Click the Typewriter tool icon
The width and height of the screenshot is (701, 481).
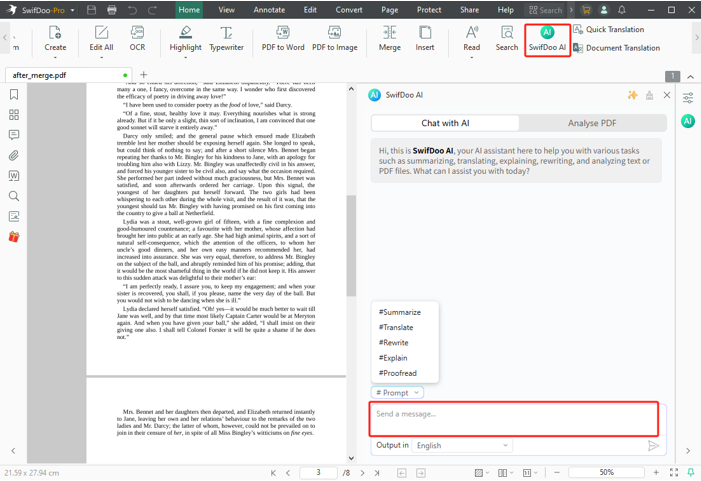[x=226, y=39]
